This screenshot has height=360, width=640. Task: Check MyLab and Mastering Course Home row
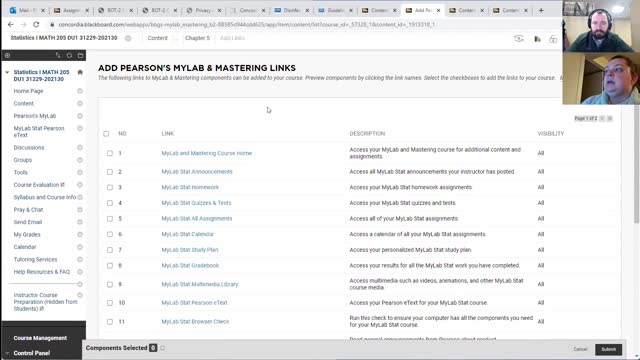pyautogui.click(x=110, y=153)
